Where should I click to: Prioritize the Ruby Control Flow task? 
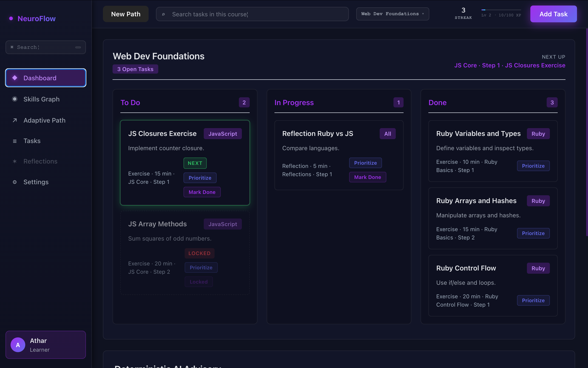click(x=533, y=300)
